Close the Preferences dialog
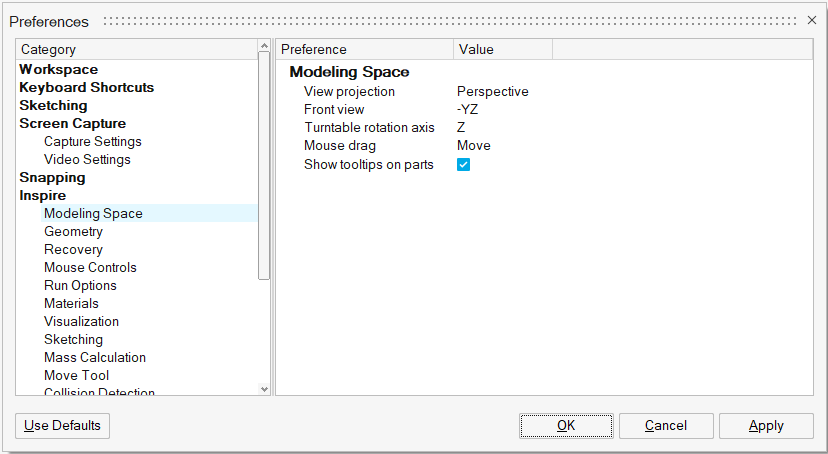The height and width of the screenshot is (454, 828). (812, 20)
